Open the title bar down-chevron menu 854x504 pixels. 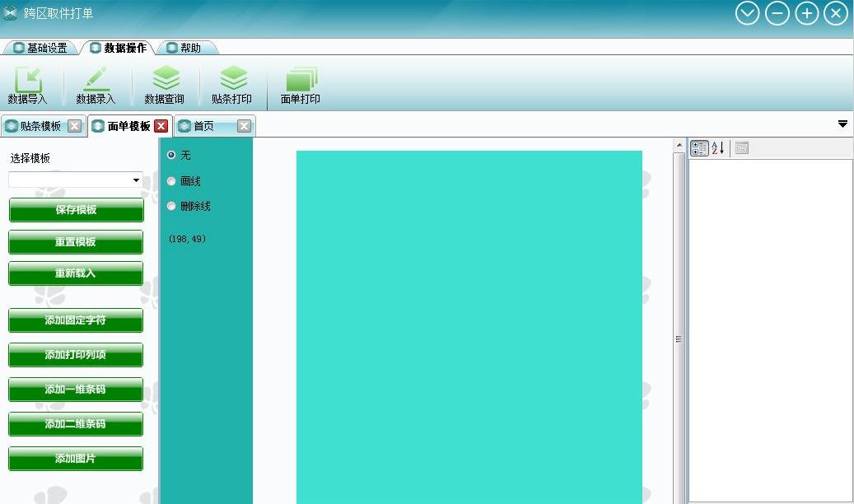pos(747,13)
